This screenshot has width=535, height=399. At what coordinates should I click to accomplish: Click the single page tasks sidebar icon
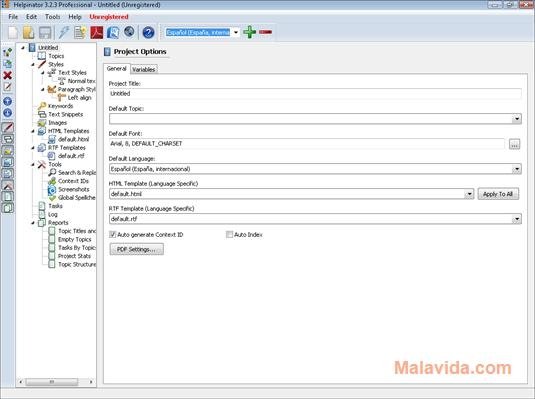point(8,197)
